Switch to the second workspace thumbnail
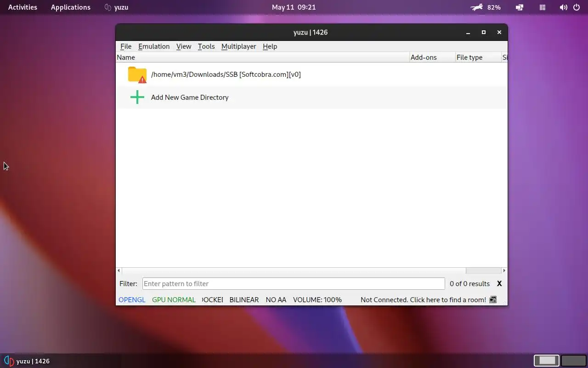Viewport: 588px width, 368px height. [x=574, y=361]
